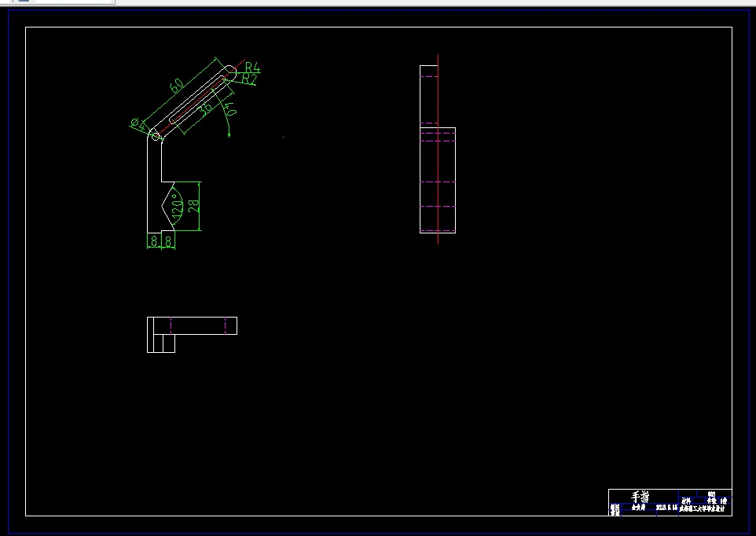Click the "R4" radius dimension label
The height and width of the screenshot is (536, 756).
click(x=252, y=67)
